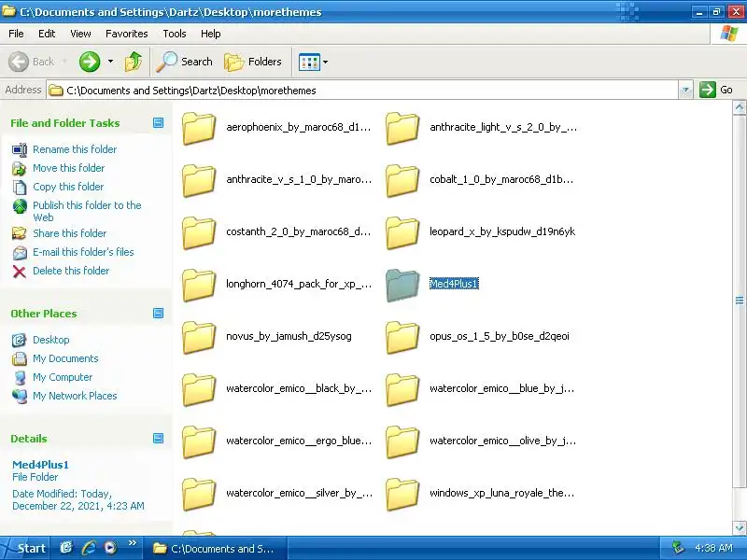This screenshot has height=560, width=747.
Task: Click the red X delete icon
Action: (19, 272)
